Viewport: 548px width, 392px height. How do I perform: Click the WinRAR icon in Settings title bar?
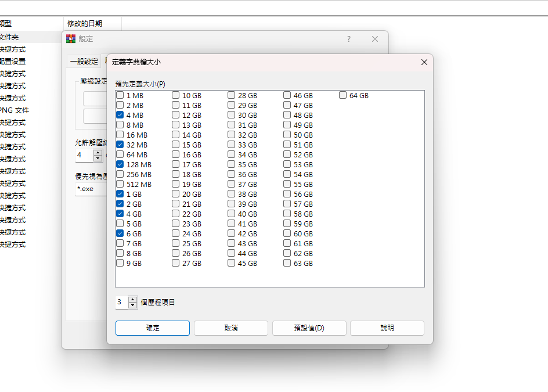click(x=71, y=39)
